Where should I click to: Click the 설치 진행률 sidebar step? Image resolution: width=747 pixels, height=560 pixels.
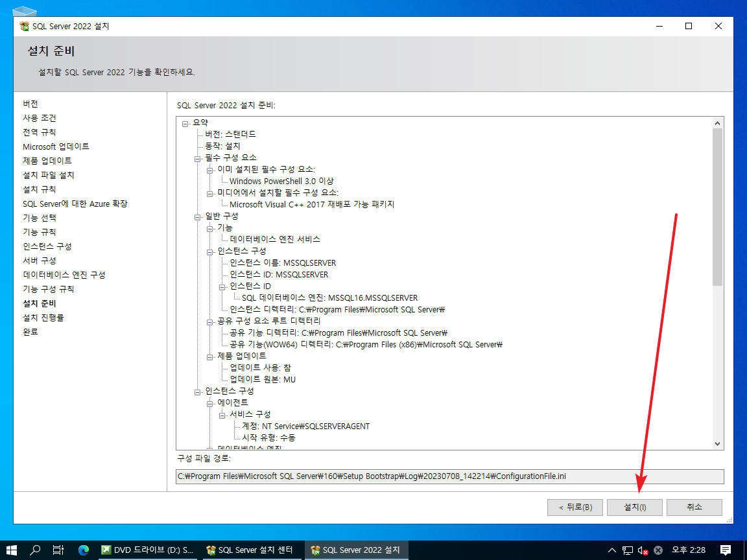click(43, 318)
